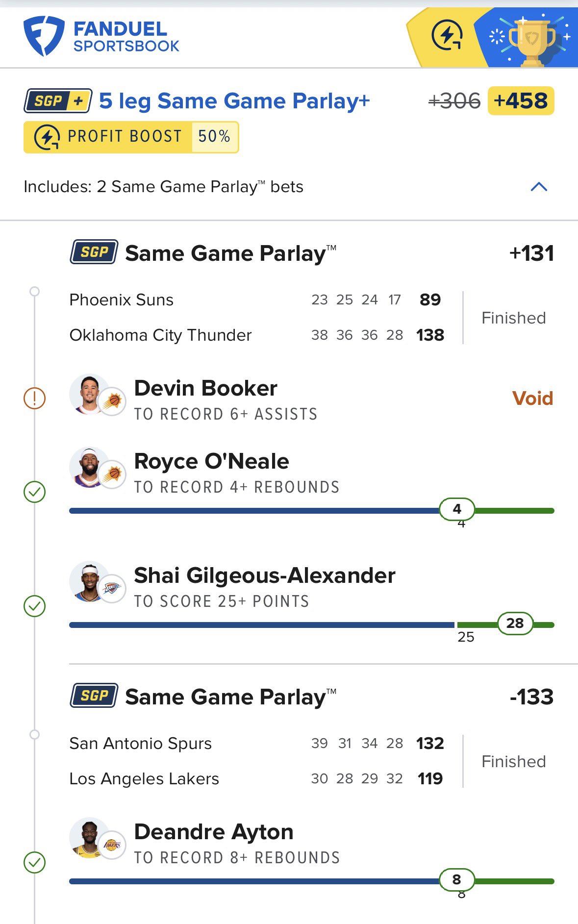This screenshot has width=578, height=924.
Task: Open the 5 leg Same Game Parlay+ title
Action: pyautogui.click(x=234, y=101)
